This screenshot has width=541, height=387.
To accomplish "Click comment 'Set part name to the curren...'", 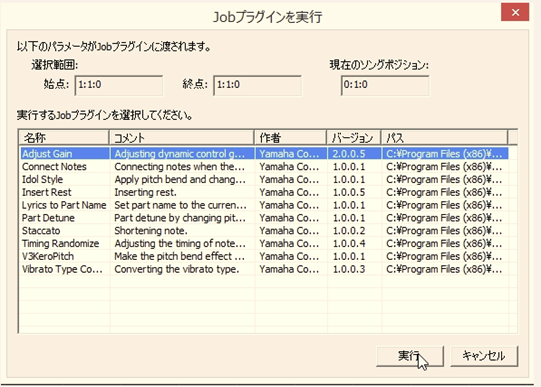I will pos(180,205).
